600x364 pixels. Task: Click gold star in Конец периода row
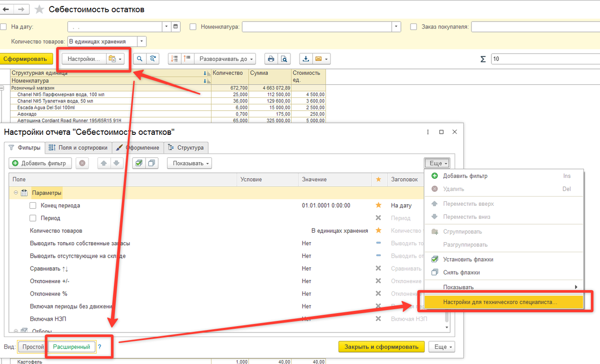[378, 205]
